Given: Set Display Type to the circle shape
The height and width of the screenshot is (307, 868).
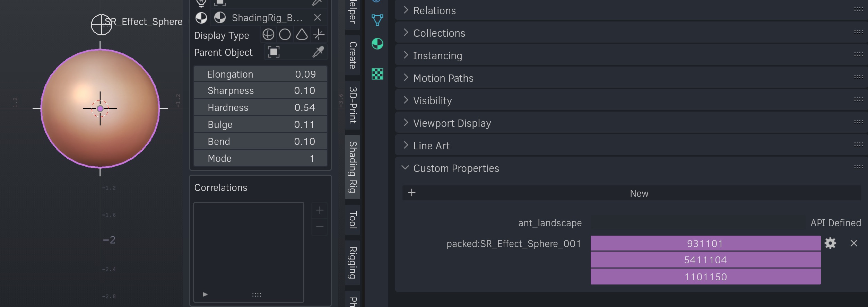Looking at the screenshot, I should tap(285, 35).
